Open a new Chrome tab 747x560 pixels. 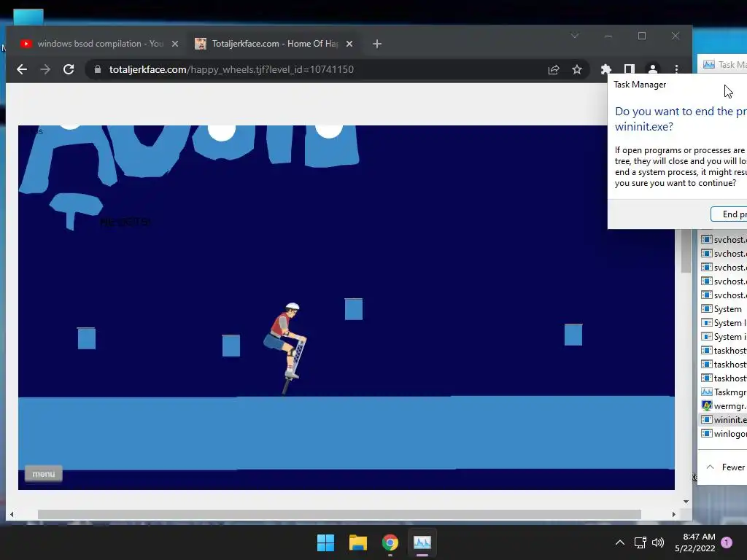click(x=377, y=44)
